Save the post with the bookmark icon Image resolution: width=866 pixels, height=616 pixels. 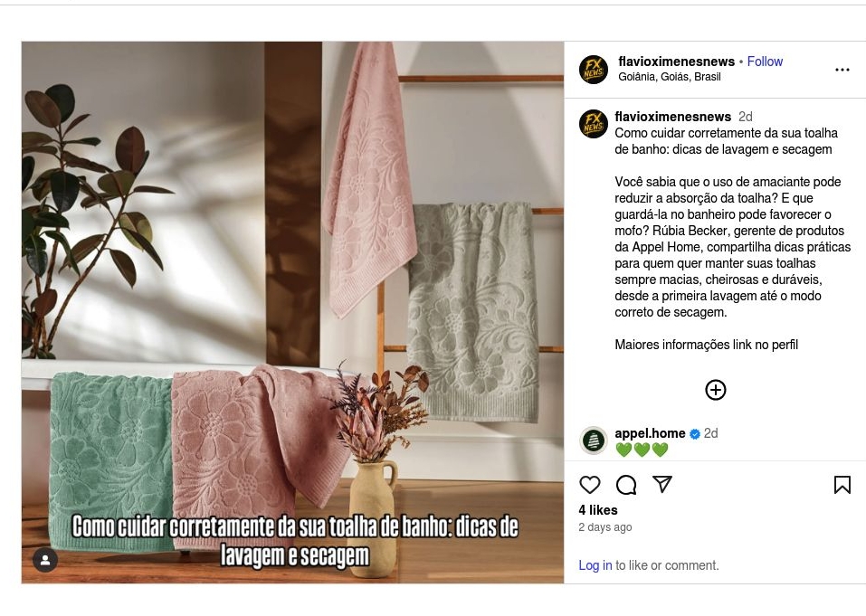(842, 485)
